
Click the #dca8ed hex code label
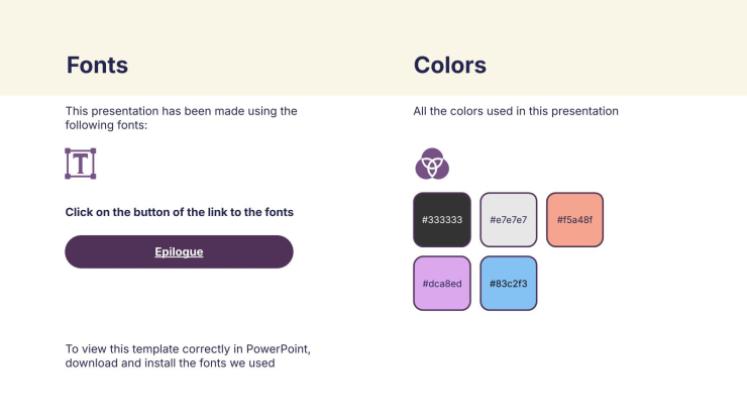[x=441, y=284]
